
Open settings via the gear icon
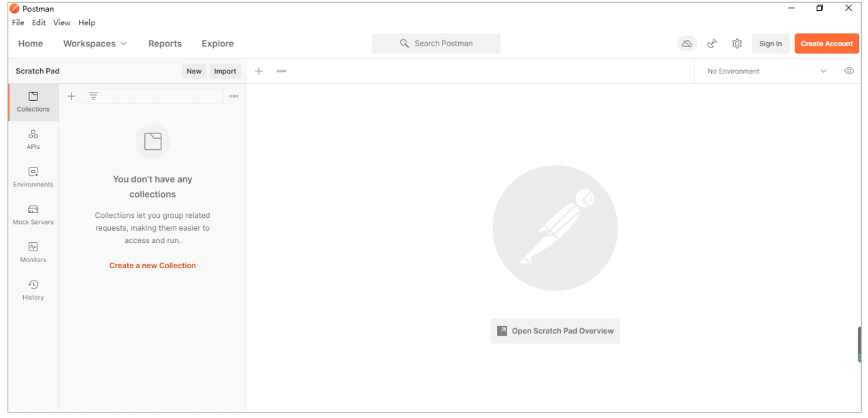tap(737, 44)
